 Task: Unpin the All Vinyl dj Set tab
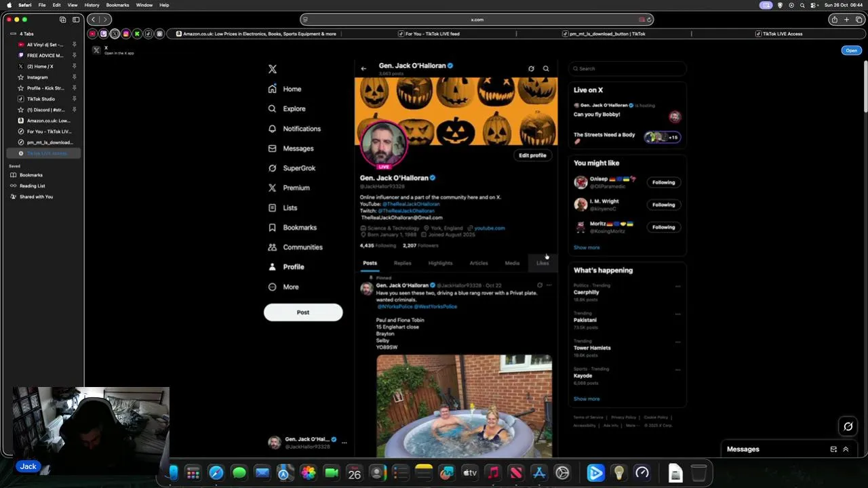pyautogui.click(x=75, y=45)
